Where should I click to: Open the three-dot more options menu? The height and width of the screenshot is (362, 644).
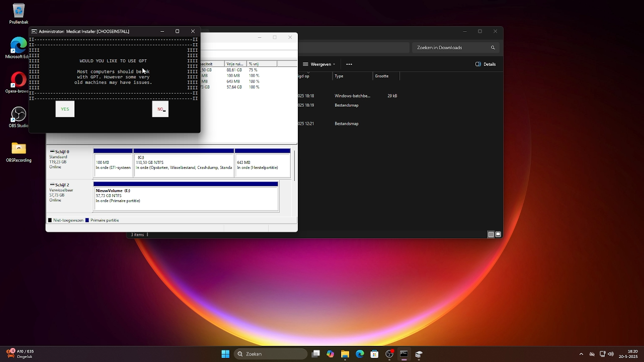click(x=349, y=64)
